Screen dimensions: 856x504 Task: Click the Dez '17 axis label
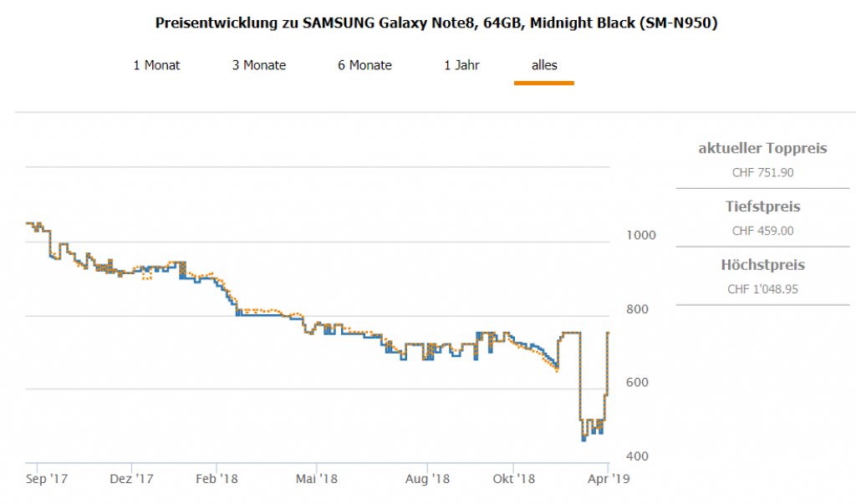coord(132,480)
